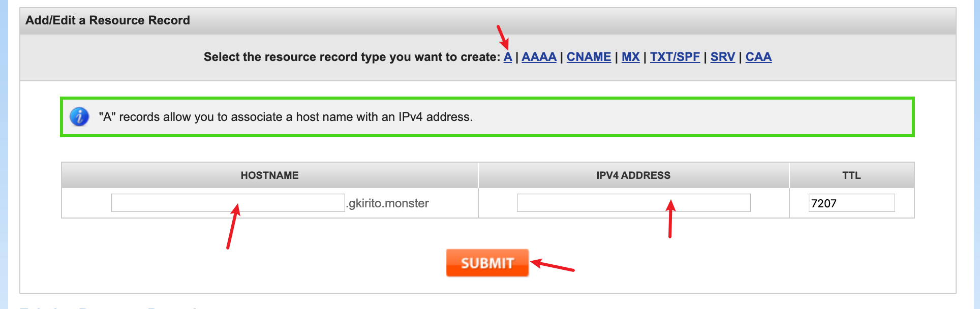The image size is (980, 309).
Task: Click the .gkirito.monster domain suffix
Action: point(388,203)
